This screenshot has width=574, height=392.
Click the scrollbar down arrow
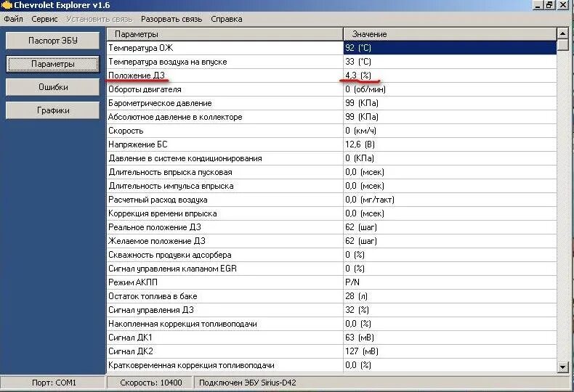coord(562,367)
